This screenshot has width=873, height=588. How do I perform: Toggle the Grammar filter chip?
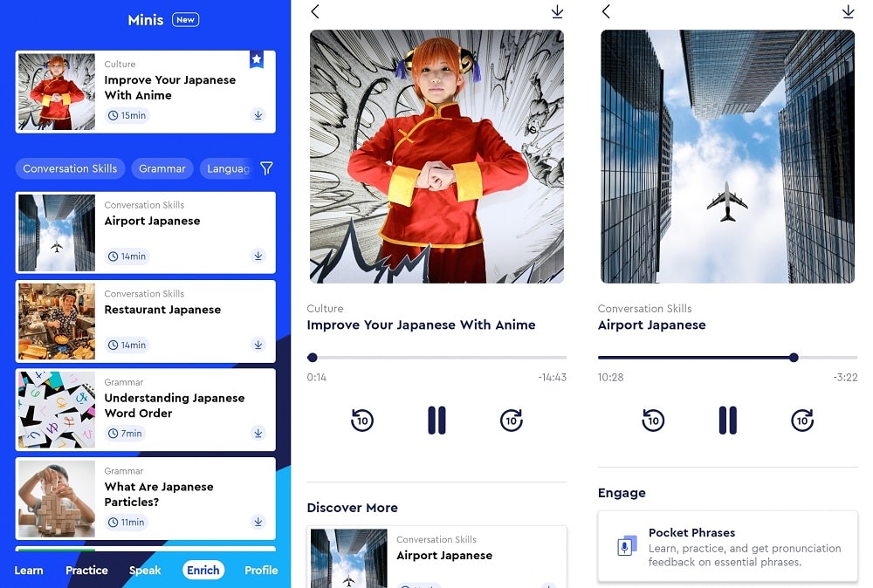[162, 168]
